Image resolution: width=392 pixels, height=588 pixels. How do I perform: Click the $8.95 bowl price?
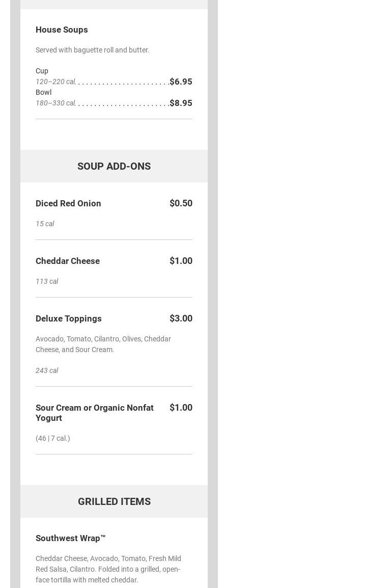point(181,103)
